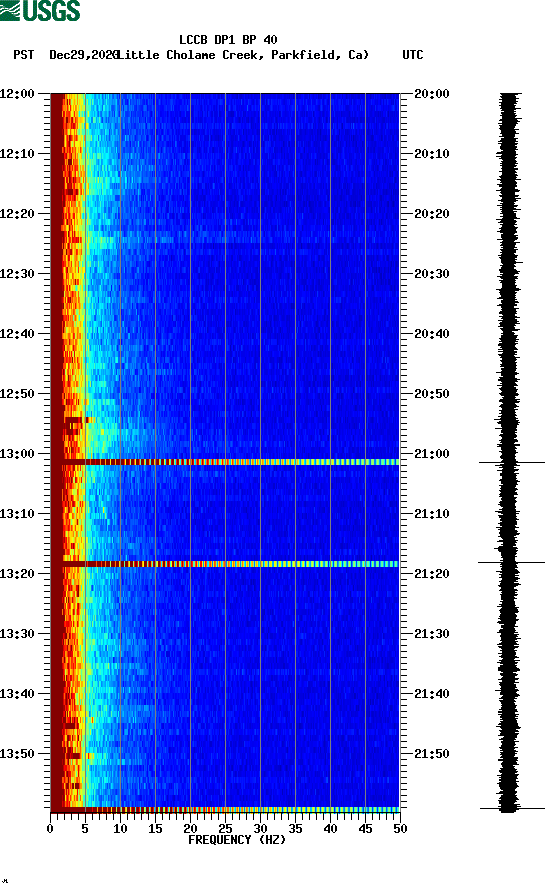Click the '13:20' PST time label
This screenshot has height=892, width=552.
(18, 574)
